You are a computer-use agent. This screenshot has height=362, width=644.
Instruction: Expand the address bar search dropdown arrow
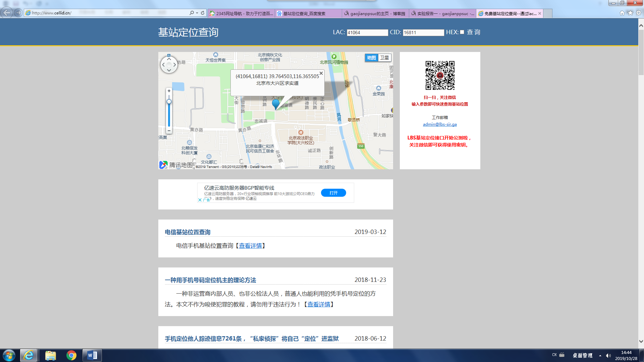tap(197, 13)
